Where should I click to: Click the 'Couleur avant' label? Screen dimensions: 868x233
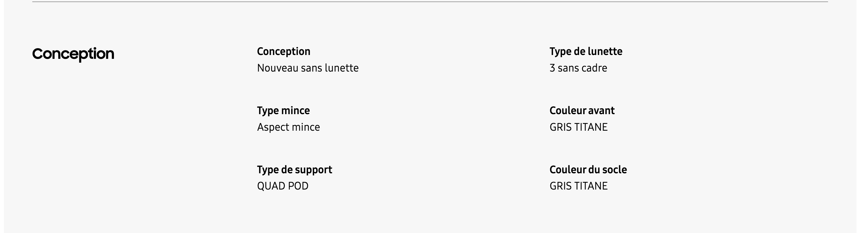[582, 111]
